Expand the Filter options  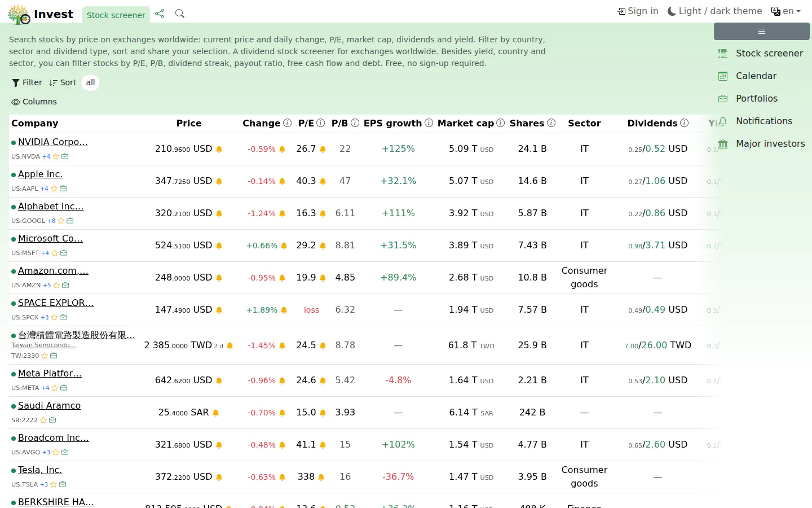click(x=27, y=82)
